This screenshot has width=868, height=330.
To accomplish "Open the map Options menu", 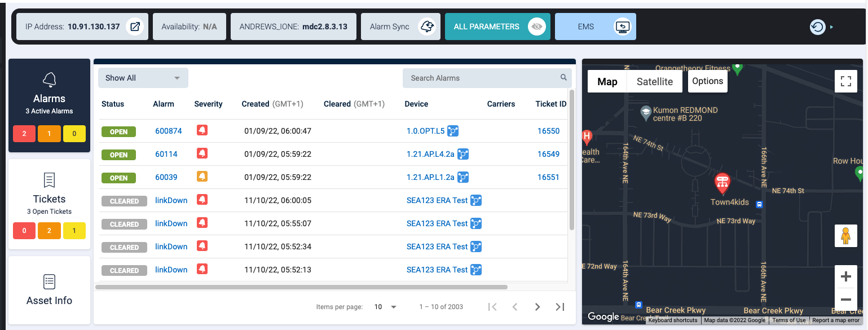I will coord(707,81).
